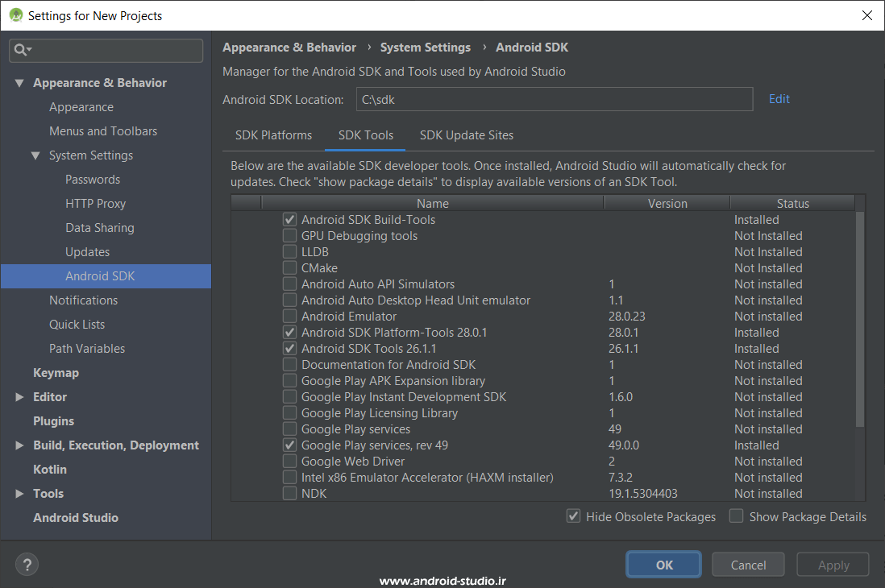Select the Documentation for Android SDK row
The image size is (885, 588).
(x=543, y=365)
